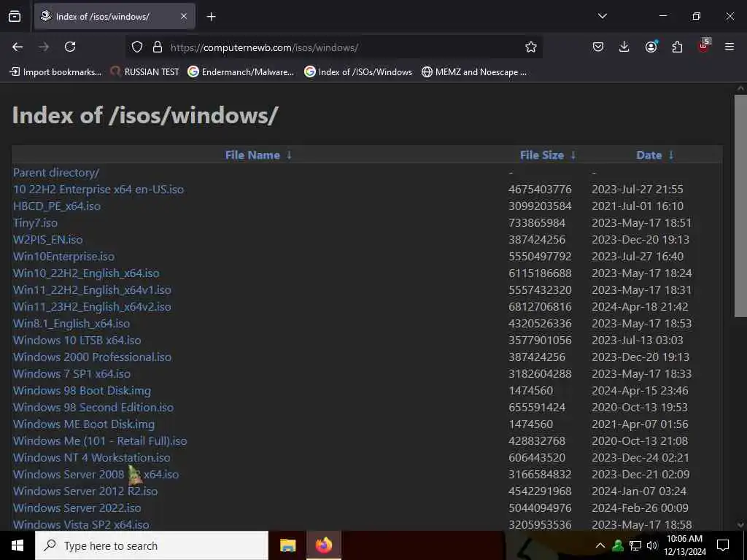This screenshot has width=747, height=560.
Task: Open File Explorer from taskbar
Action: point(287,545)
